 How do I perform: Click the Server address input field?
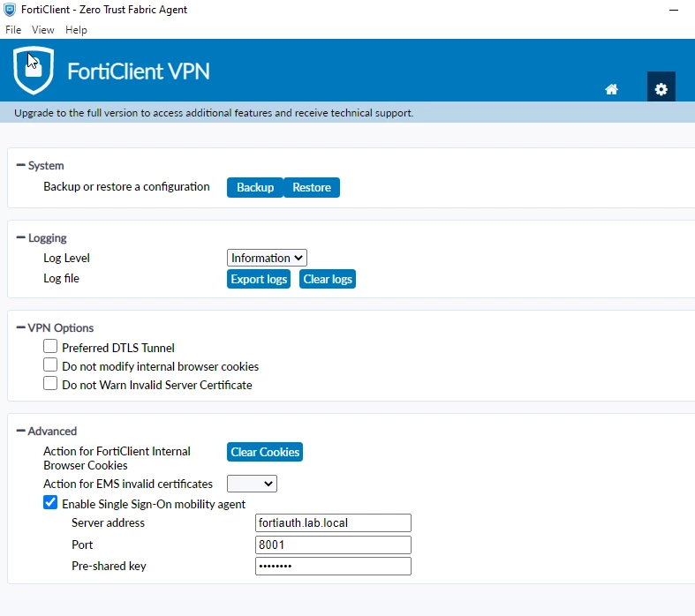(333, 523)
